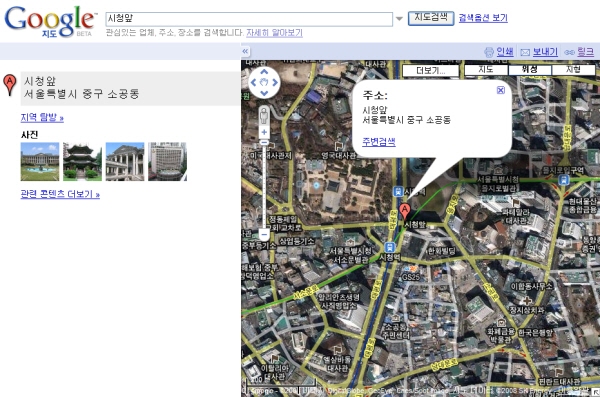The image size is (600, 397).
Task: Close the address info bubble
Action: [501, 90]
